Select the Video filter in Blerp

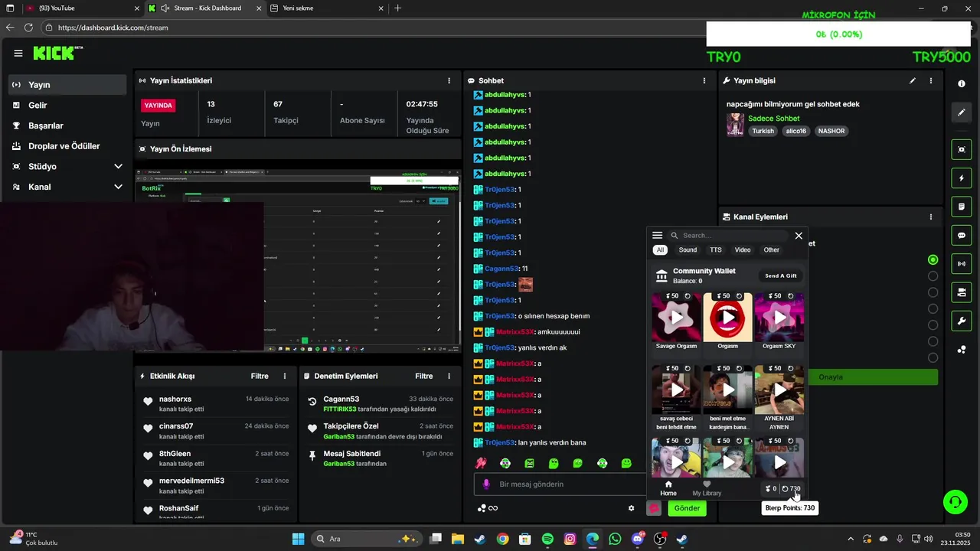click(x=743, y=250)
